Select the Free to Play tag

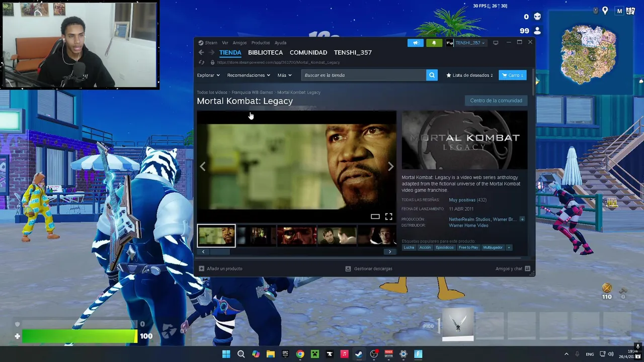468,247
